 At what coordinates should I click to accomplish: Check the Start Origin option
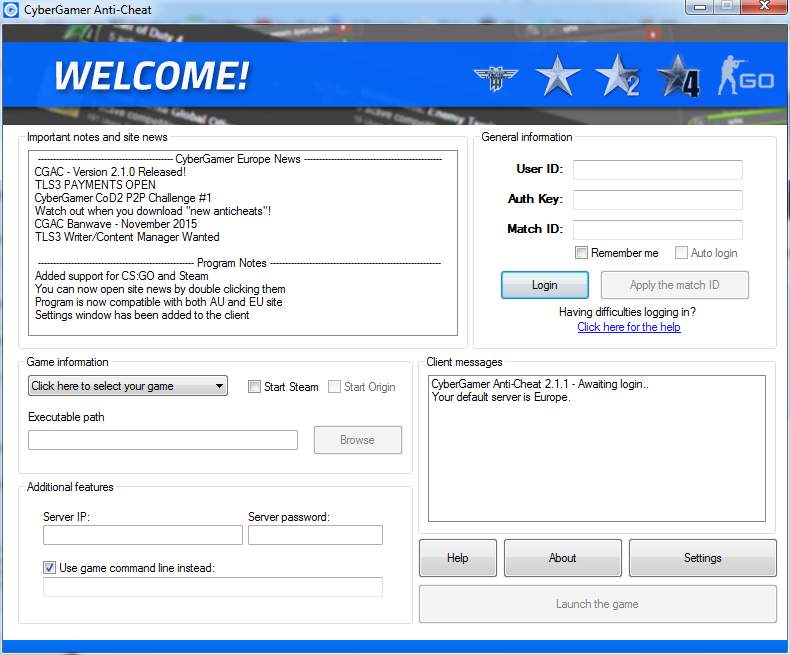click(334, 386)
